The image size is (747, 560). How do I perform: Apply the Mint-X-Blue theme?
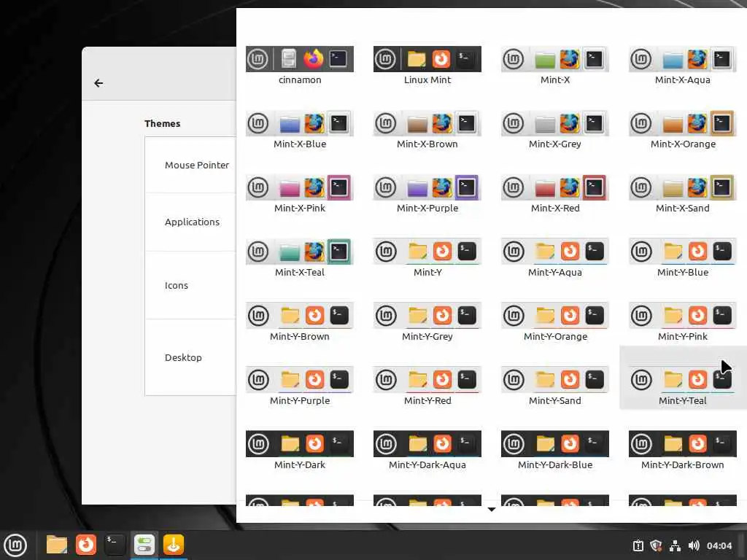tap(300, 130)
